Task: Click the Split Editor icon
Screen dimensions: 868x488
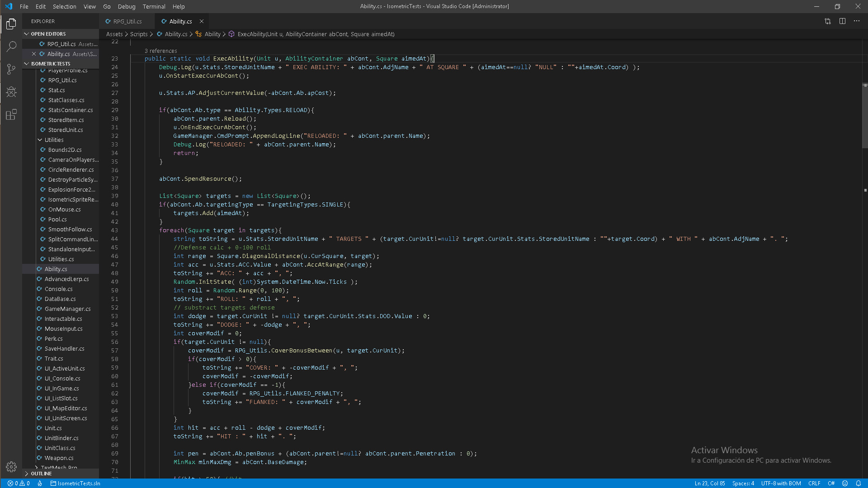Action: (x=842, y=21)
